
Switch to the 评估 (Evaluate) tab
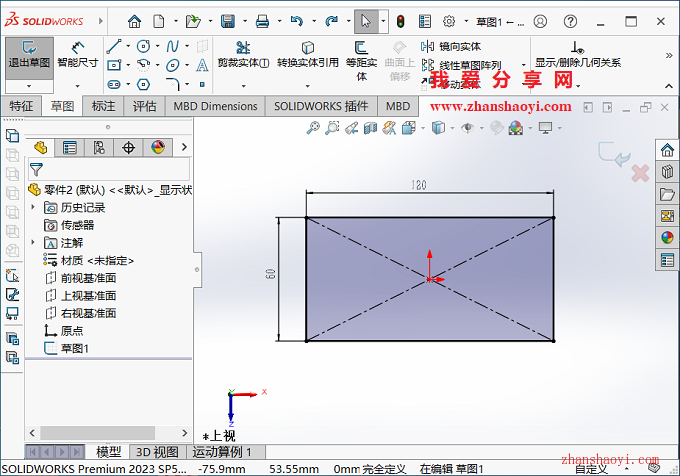(x=144, y=106)
